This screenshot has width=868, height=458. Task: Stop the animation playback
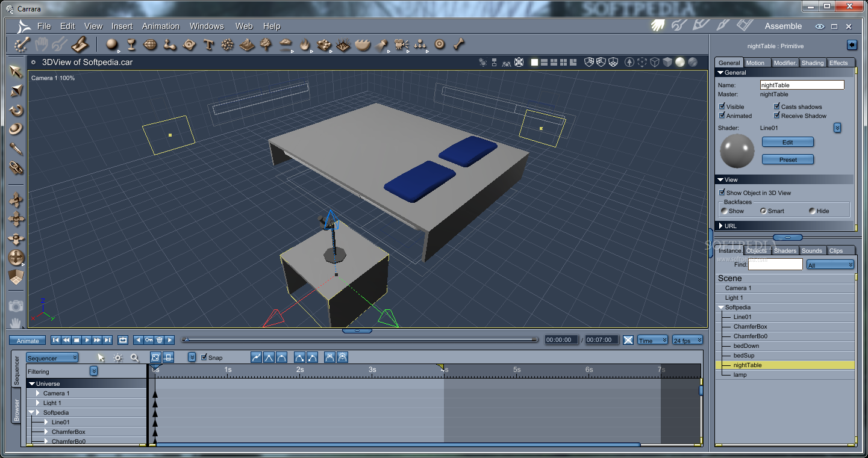77,340
